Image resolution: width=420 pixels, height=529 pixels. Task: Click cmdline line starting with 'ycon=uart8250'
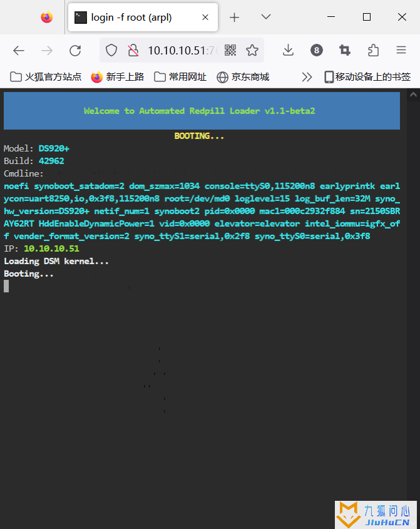[202, 198]
